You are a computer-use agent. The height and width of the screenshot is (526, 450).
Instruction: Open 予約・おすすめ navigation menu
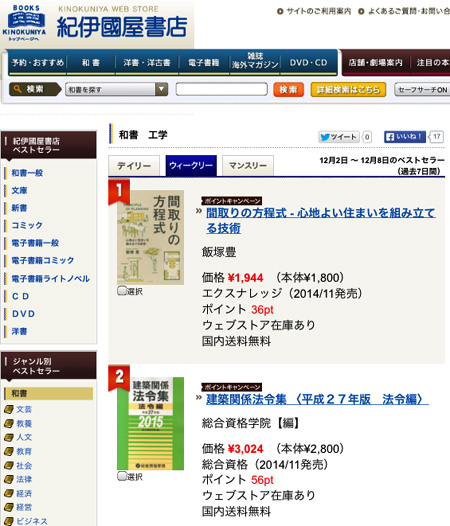point(38,63)
